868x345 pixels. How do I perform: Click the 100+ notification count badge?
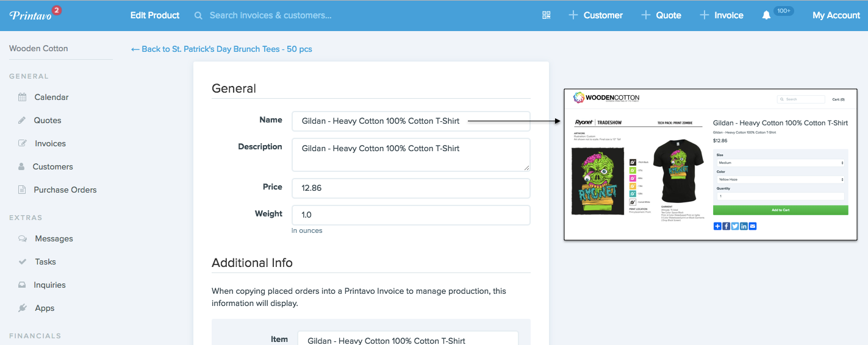(x=783, y=11)
